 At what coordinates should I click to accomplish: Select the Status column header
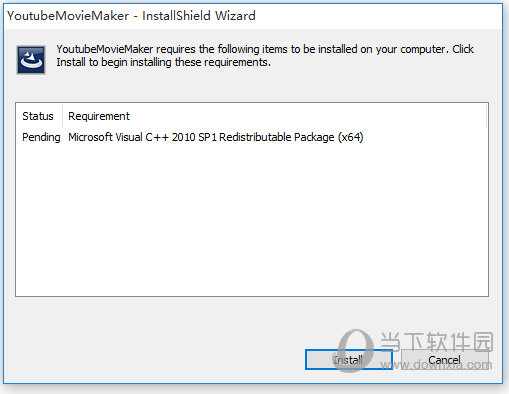tap(38, 116)
